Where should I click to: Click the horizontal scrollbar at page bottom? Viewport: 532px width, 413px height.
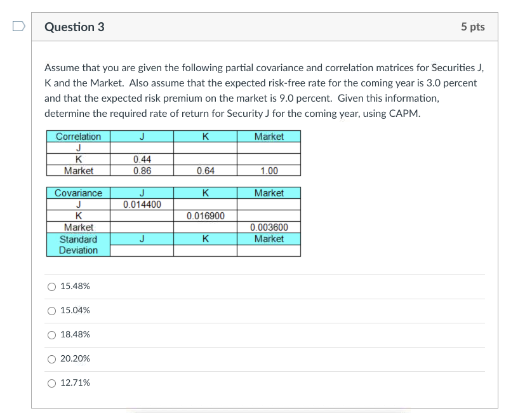(265, 410)
